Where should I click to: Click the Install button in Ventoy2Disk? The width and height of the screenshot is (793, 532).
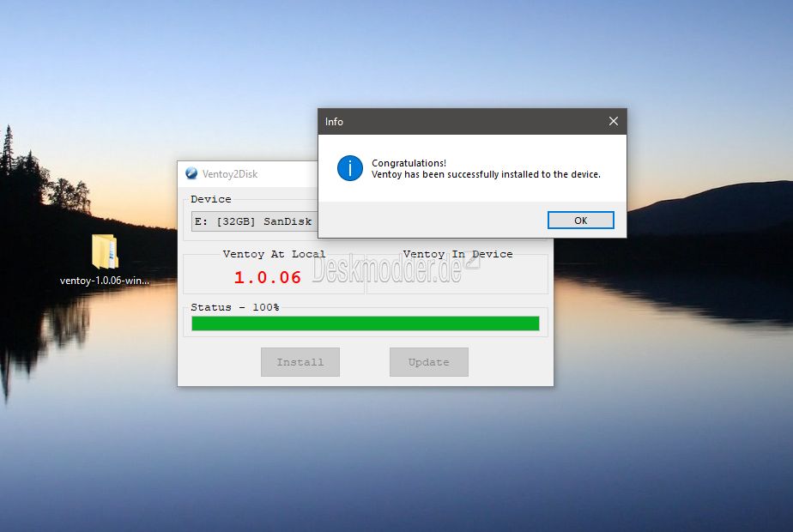(x=300, y=362)
